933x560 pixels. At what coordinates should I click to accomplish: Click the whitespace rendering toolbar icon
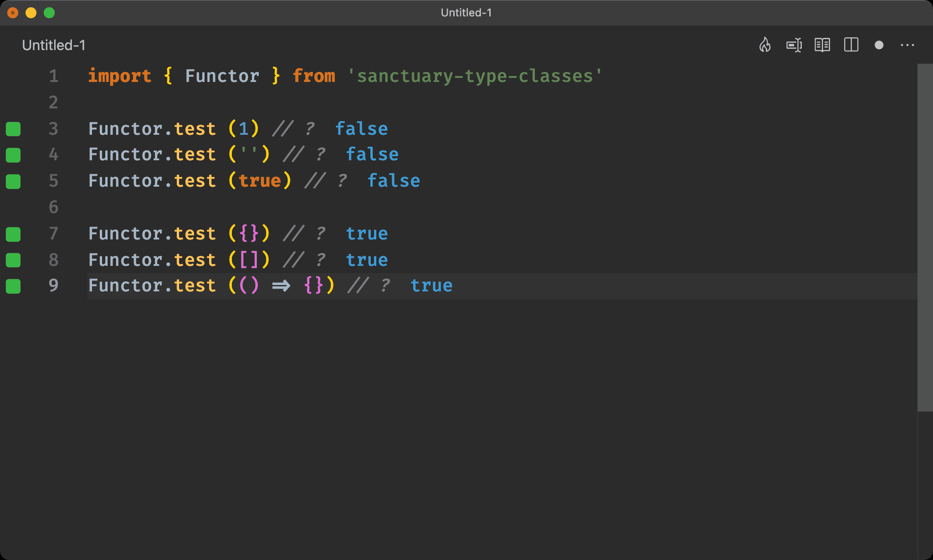point(794,45)
